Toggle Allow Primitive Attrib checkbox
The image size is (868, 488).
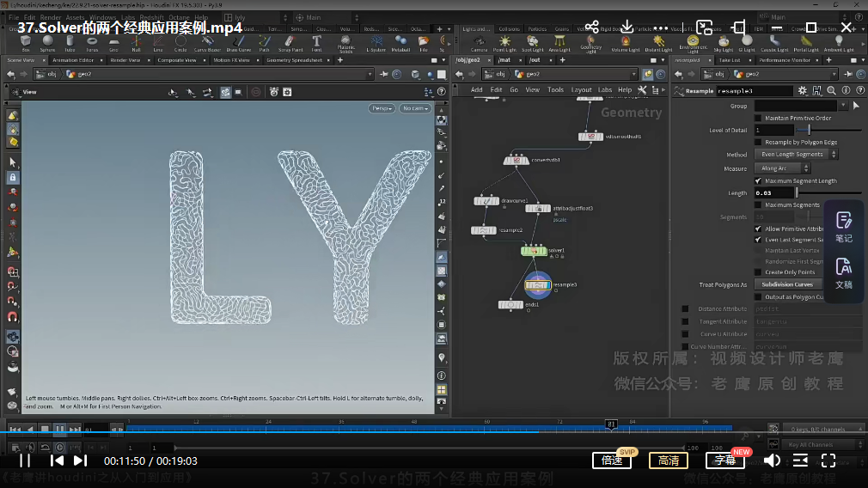(758, 229)
